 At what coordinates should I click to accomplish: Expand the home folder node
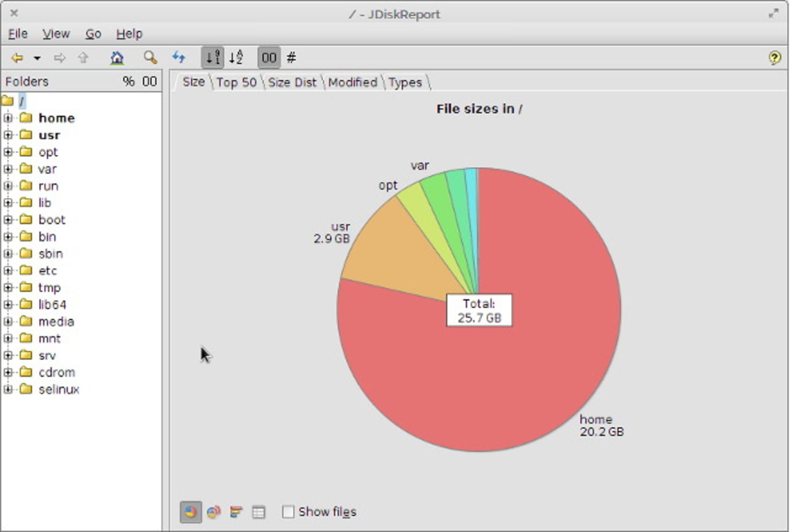(x=8, y=118)
